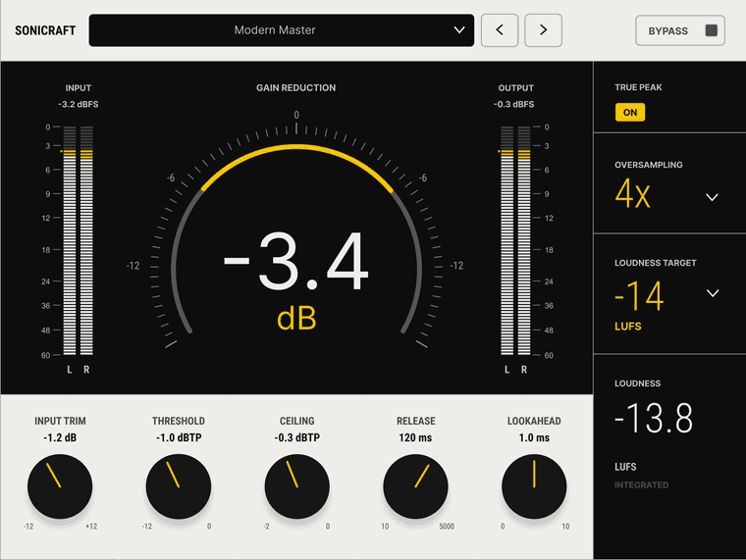Image resolution: width=746 pixels, height=560 pixels.
Task: Click the Input Trim knob
Action: [x=60, y=486]
